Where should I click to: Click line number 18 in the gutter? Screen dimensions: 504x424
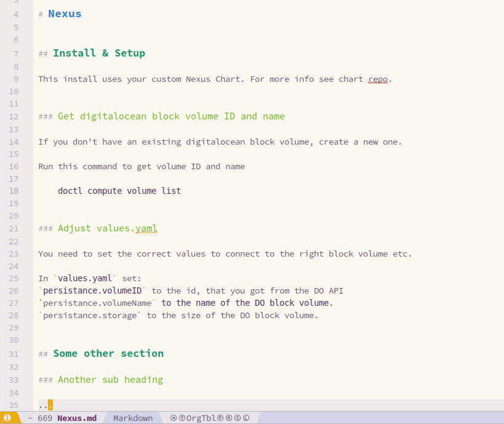[14, 191]
